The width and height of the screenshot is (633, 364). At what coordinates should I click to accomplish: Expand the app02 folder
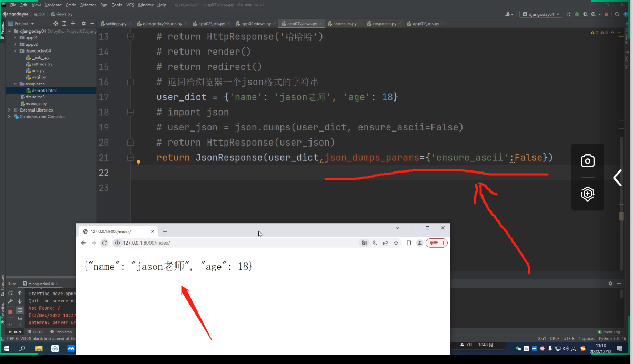click(15, 44)
